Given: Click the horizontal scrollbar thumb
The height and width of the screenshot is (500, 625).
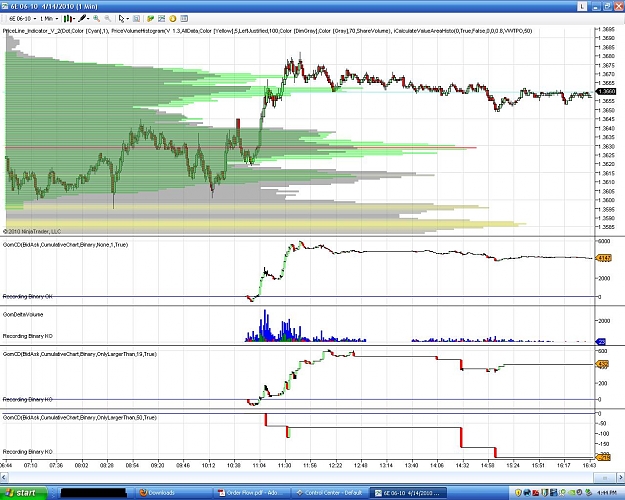Looking at the screenshot, I should 604,477.
